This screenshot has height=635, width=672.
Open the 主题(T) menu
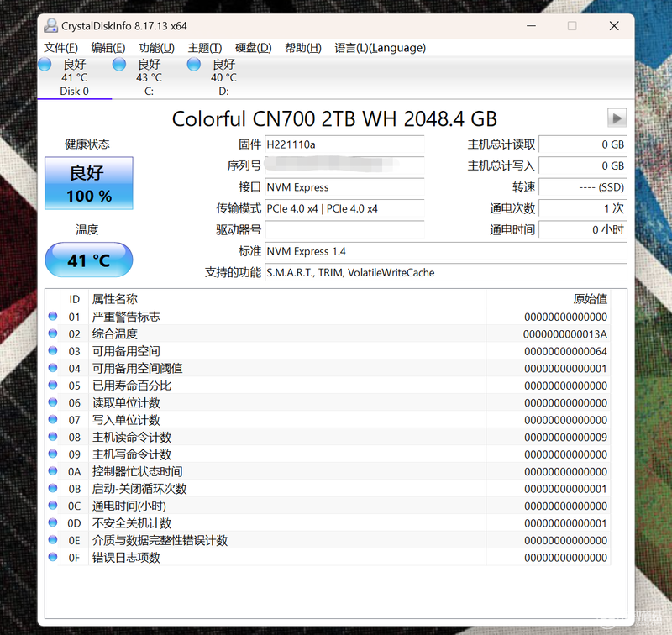click(x=205, y=48)
